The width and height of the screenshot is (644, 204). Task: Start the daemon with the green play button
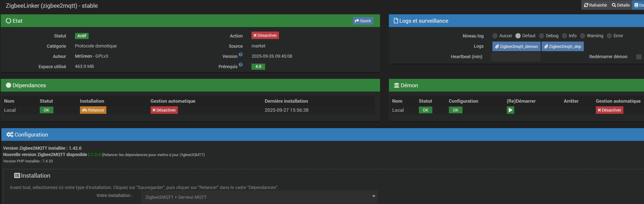pos(510,110)
